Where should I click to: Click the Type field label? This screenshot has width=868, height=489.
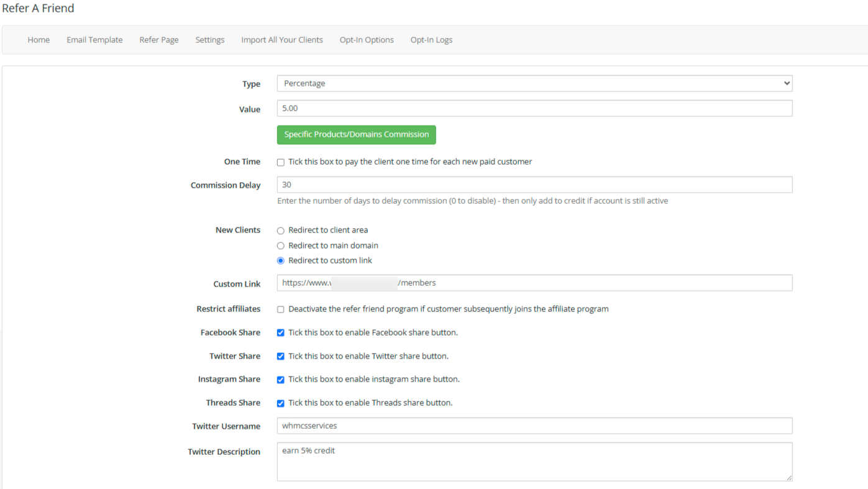[251, 84]
